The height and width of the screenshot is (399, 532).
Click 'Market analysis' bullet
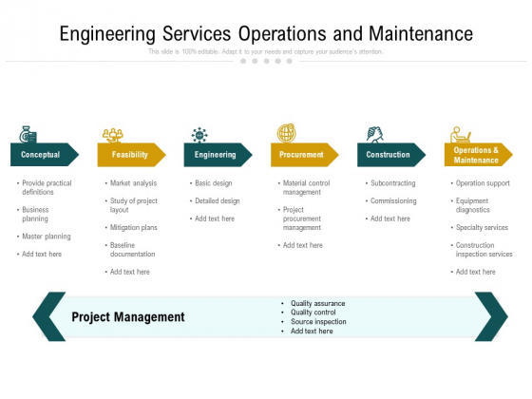coord(133,183)
